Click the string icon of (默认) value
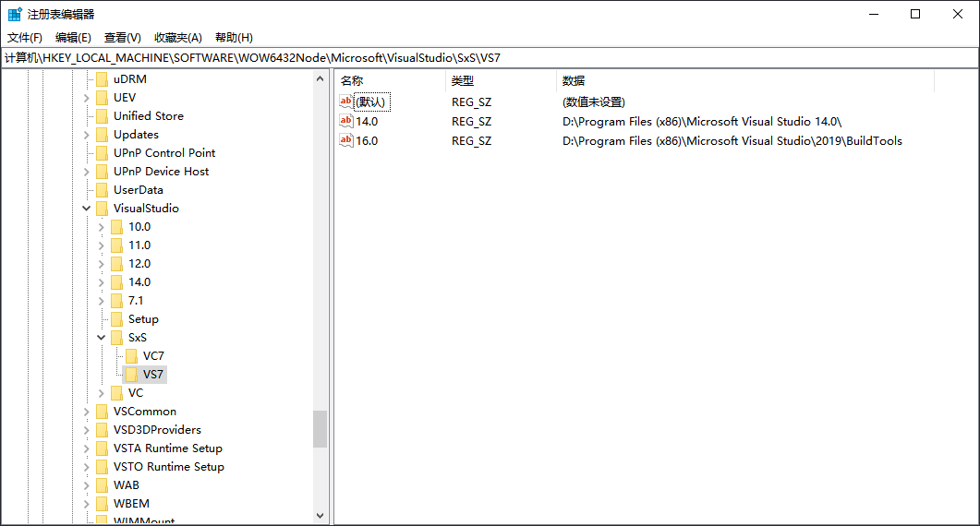Viewport: 980px width, 526px height. (x=346, y=102)
